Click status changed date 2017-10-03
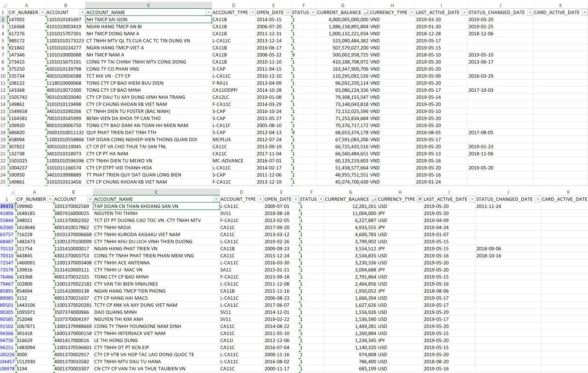 500,90
